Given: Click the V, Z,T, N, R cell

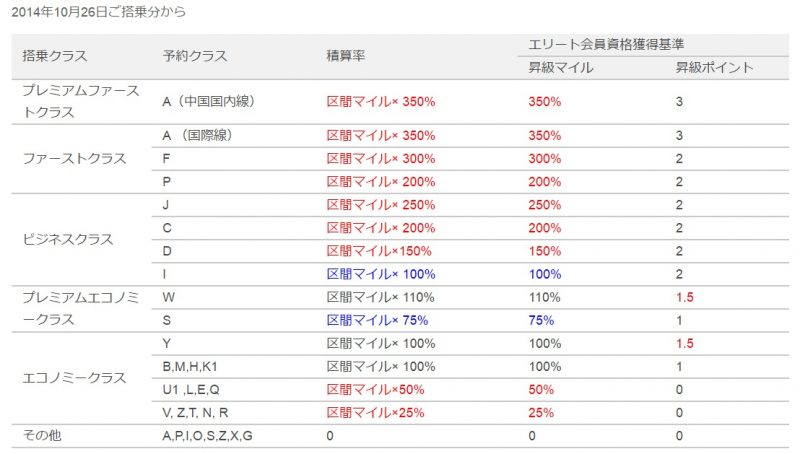Looking at the screenshot, I should click(x=195, y=413).
